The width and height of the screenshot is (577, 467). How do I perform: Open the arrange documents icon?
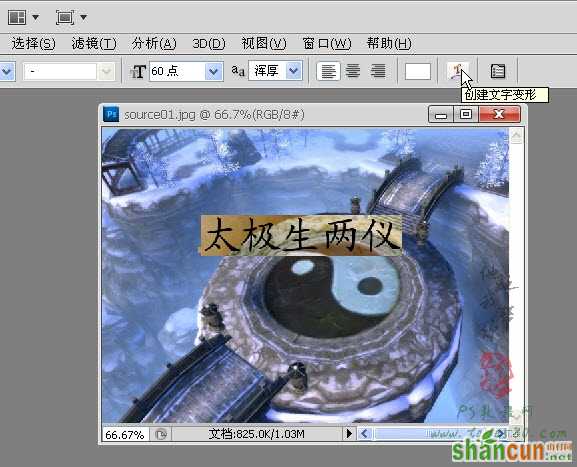17,17
